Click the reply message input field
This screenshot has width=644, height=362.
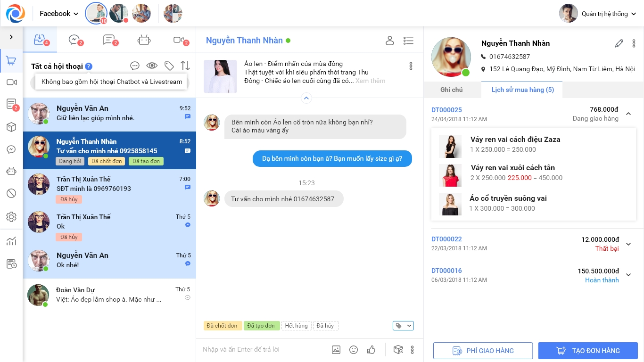point(264,350)
